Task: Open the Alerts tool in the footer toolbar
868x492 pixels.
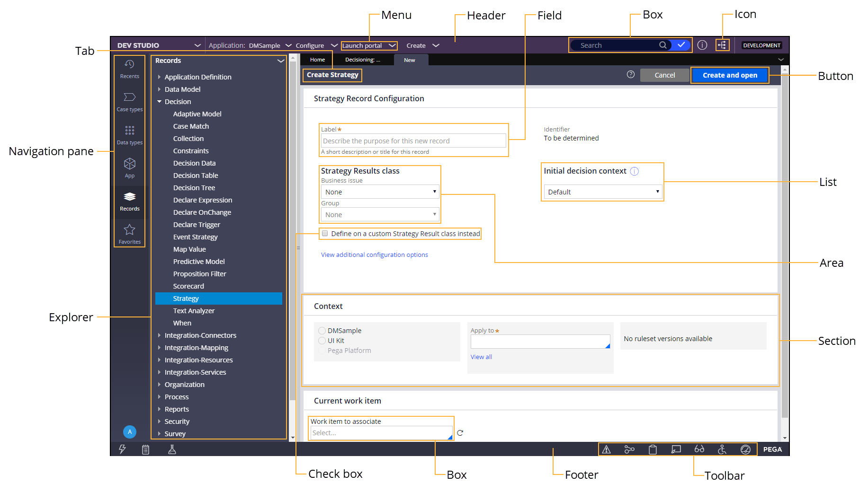Action: click(607, 449)
